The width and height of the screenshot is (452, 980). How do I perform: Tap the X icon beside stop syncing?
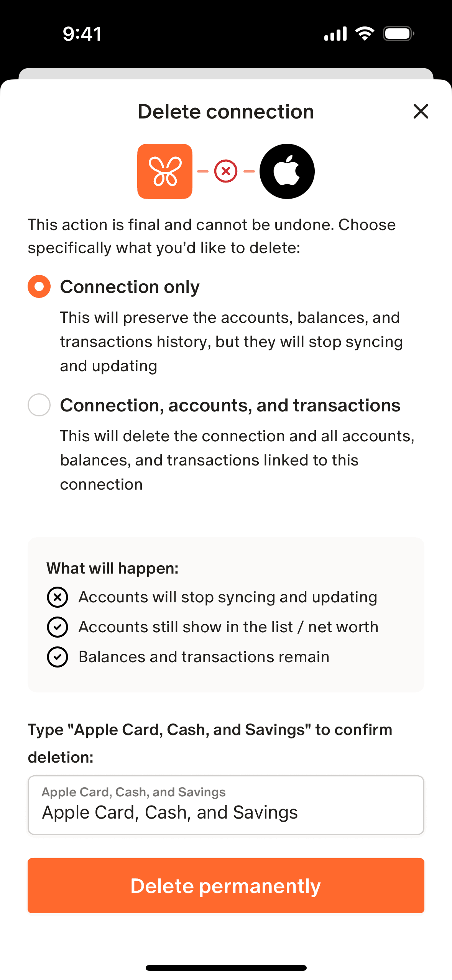point(58,597)
